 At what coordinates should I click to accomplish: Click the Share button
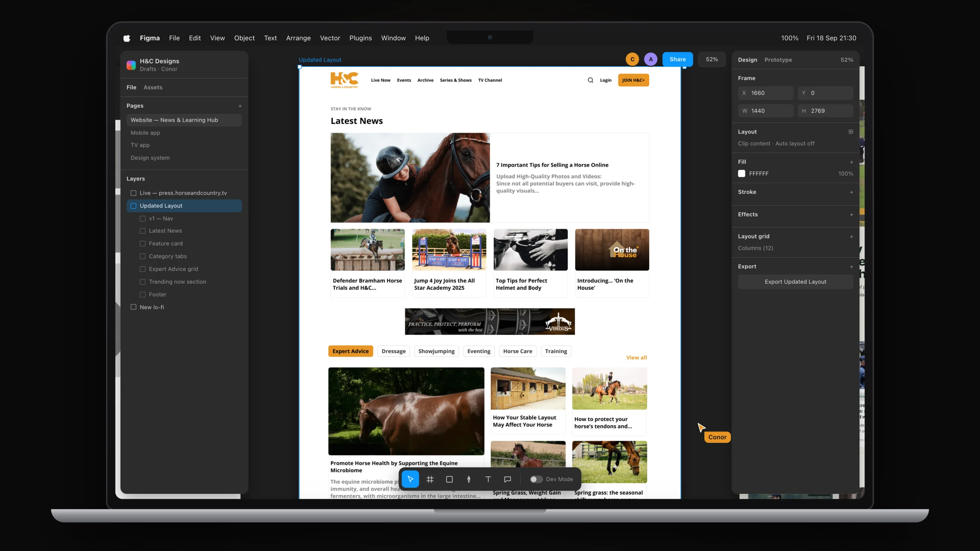(678, 60)
